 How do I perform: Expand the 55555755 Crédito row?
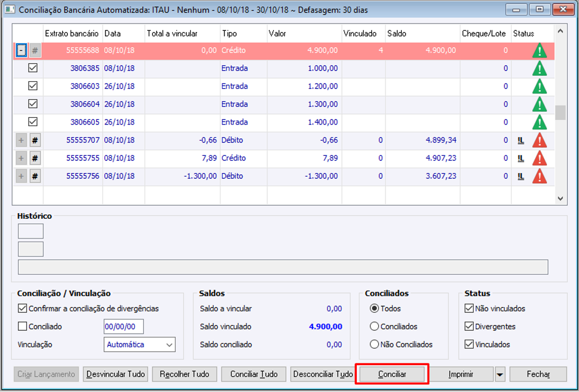coord(21,158)
